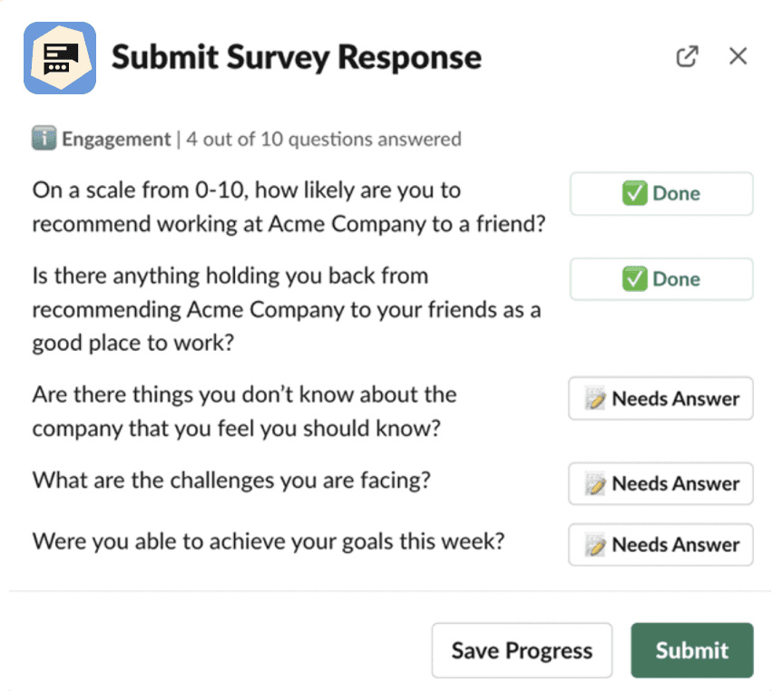This screenshot has height=700, width=773.
Task: Click the Submit Survey Response title
Action: click(x=297, y=58)
